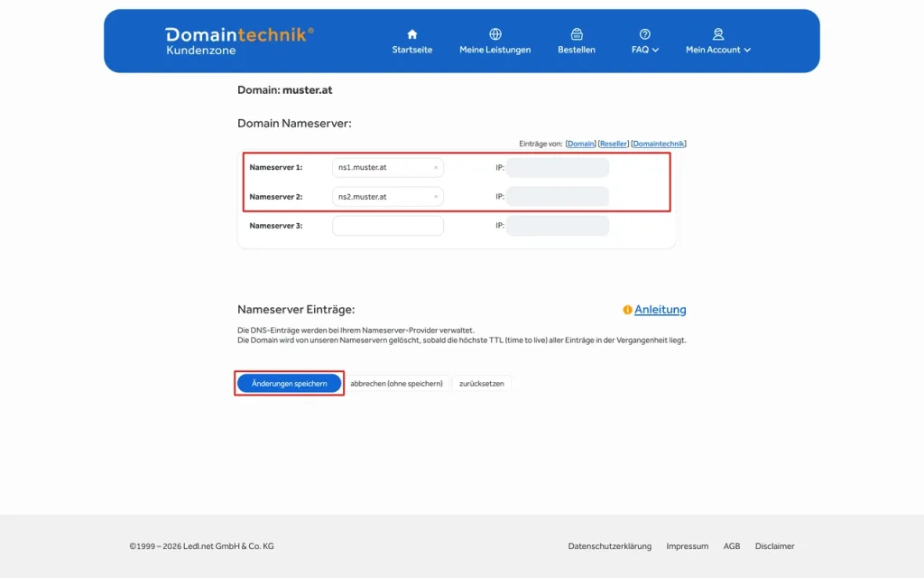Image resolution: width=924 pixels, height=578 pixels.
Task: Click the 'Einträge von:' label
Action: pos(541,144)
